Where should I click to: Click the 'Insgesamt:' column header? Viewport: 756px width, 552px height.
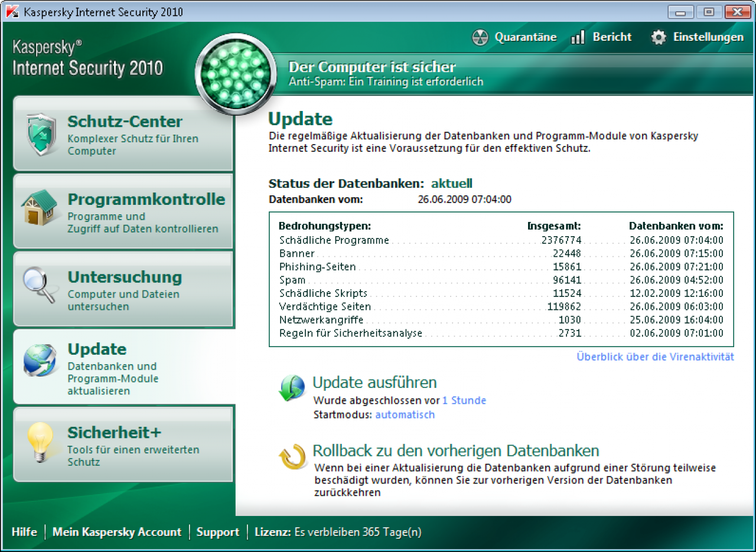coord(554,226)
